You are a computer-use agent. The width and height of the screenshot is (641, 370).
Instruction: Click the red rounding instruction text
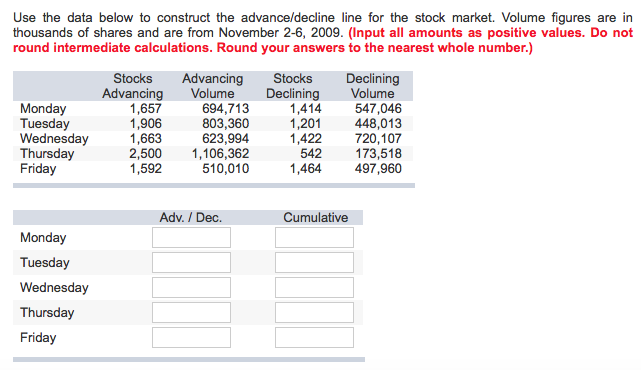click(323, 40)
